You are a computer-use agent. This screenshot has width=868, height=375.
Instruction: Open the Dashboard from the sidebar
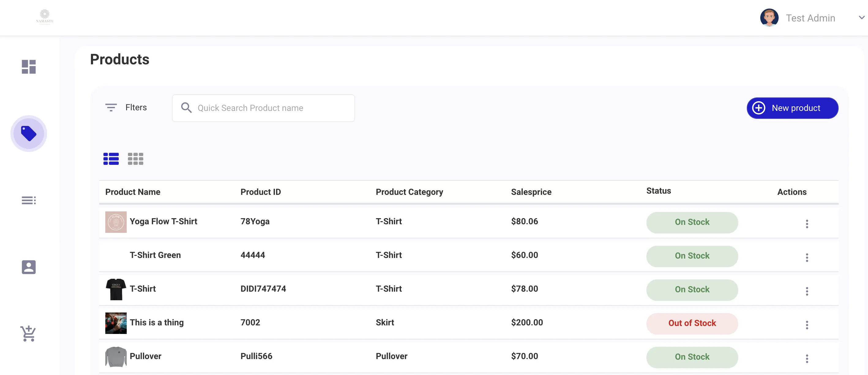(29, 66)
